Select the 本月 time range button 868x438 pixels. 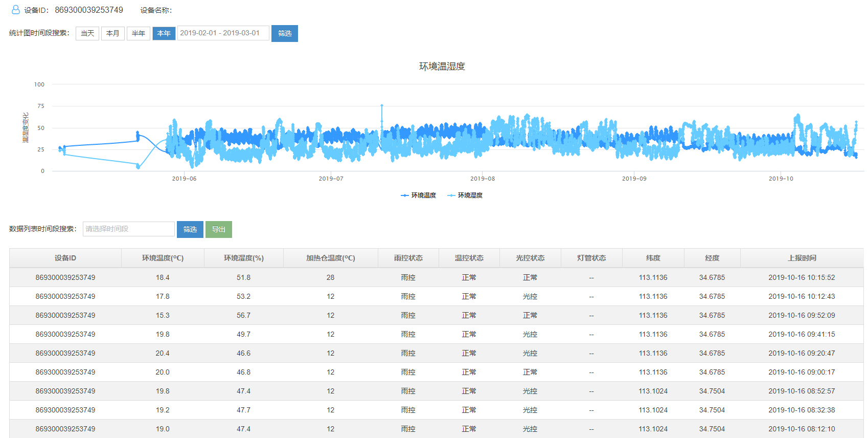[113, 33]
